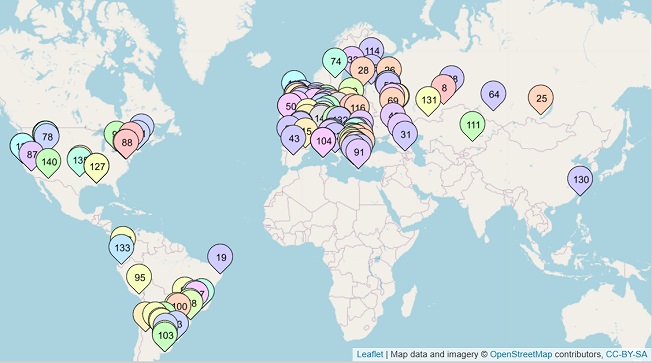Click the red marker labeled 88
Viewport: 652px width, 363px height.
point(126,143)
